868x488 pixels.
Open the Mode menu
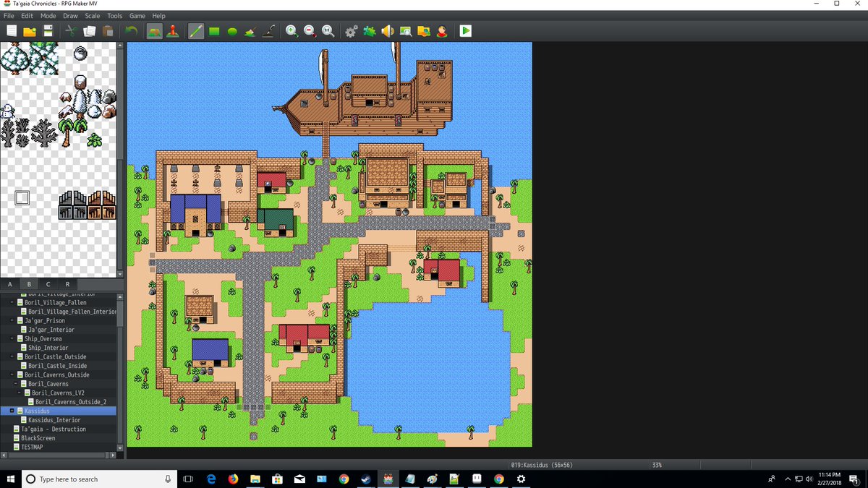tap(48, 16)
